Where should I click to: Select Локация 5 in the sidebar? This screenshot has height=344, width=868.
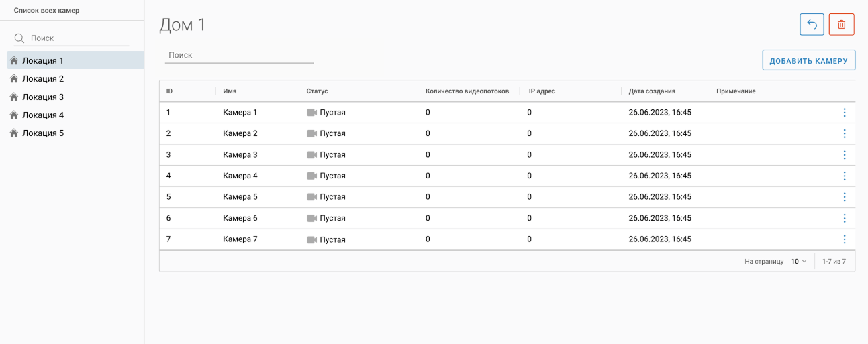[x=43, y=133]
